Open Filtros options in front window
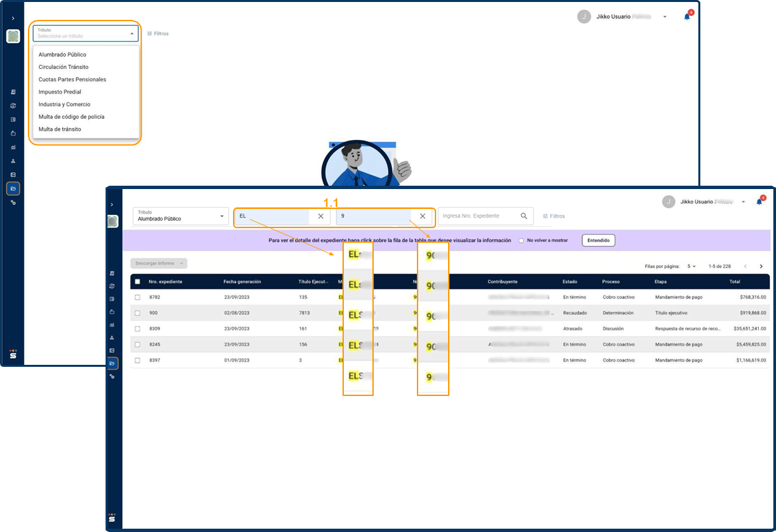The width and height of the screenshot is (776, 532). coord(554,216)
